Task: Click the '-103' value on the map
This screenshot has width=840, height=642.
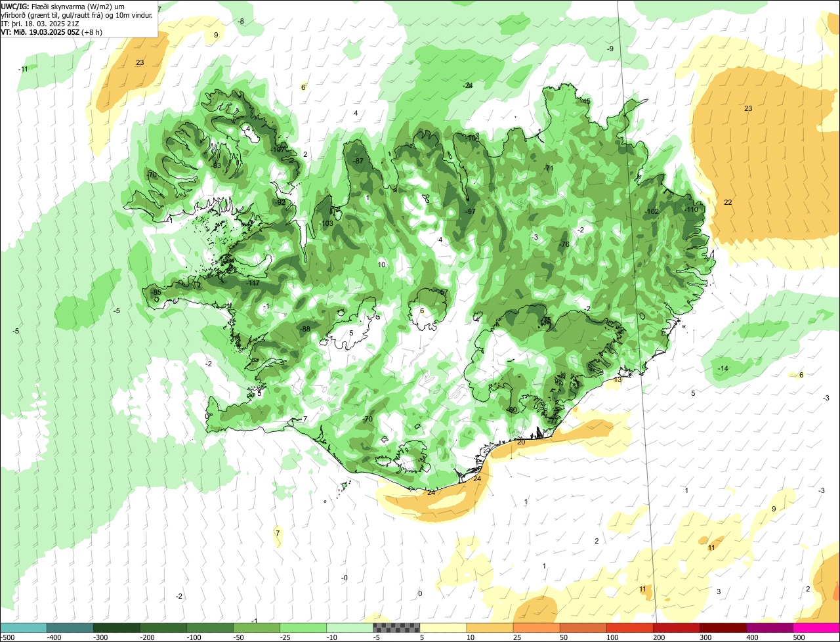Action: coord(326,223)
